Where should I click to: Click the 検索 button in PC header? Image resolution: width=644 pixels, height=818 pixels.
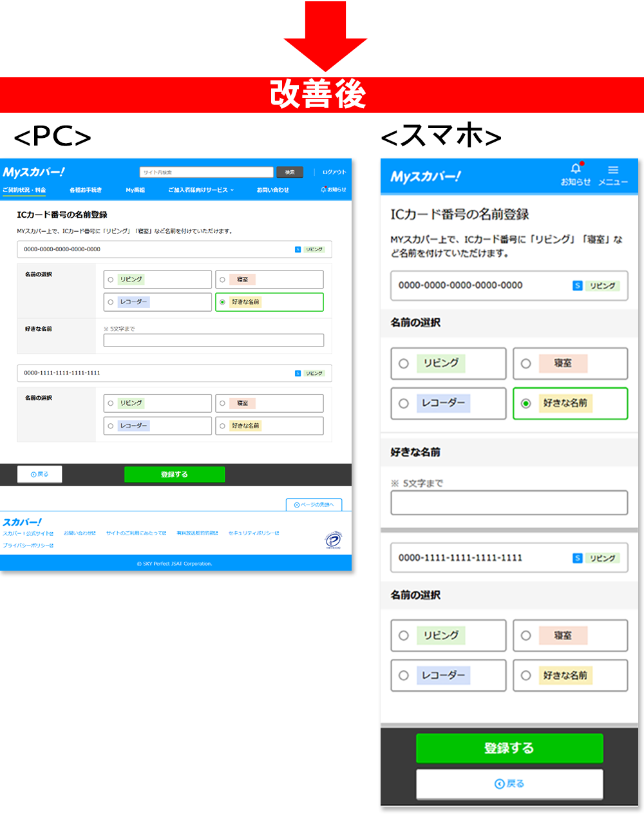290,172
